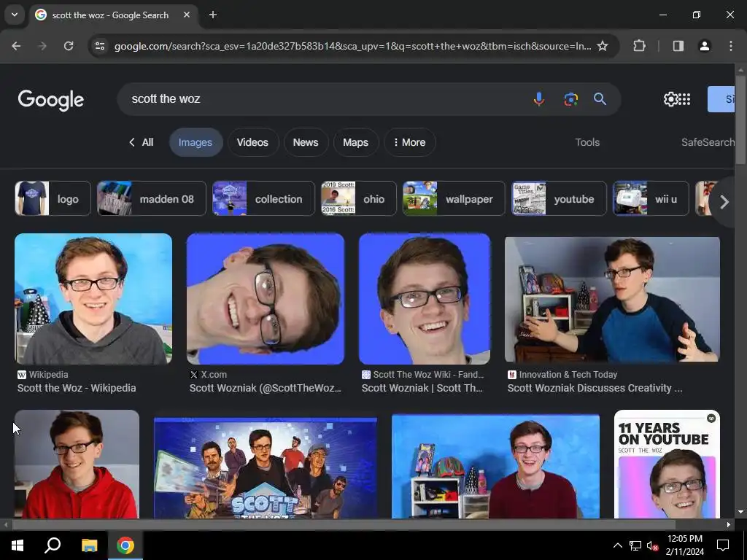Click the horizontal scrollbar right arrow
747x560 pixels.
click(x=729, y=524)
